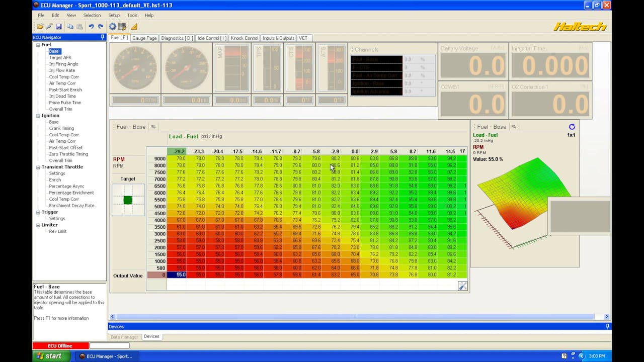644x362 pixels.
Task: Click the Redo arrow icon
Action: pos(101,26)
